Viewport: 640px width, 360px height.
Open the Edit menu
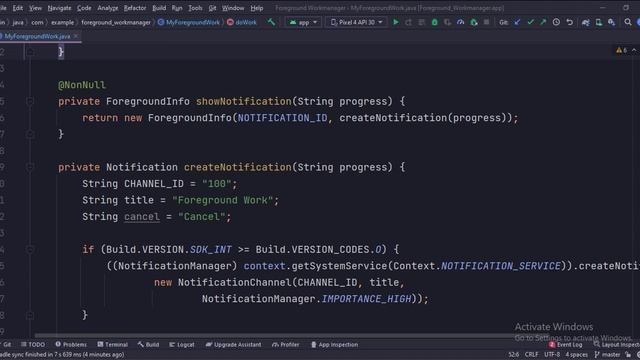[x=18, y=8]
